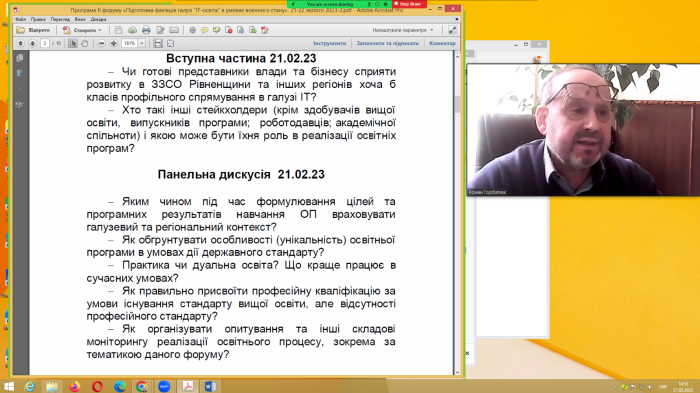Open Internet Explorer from taskbar

point(29,386)
